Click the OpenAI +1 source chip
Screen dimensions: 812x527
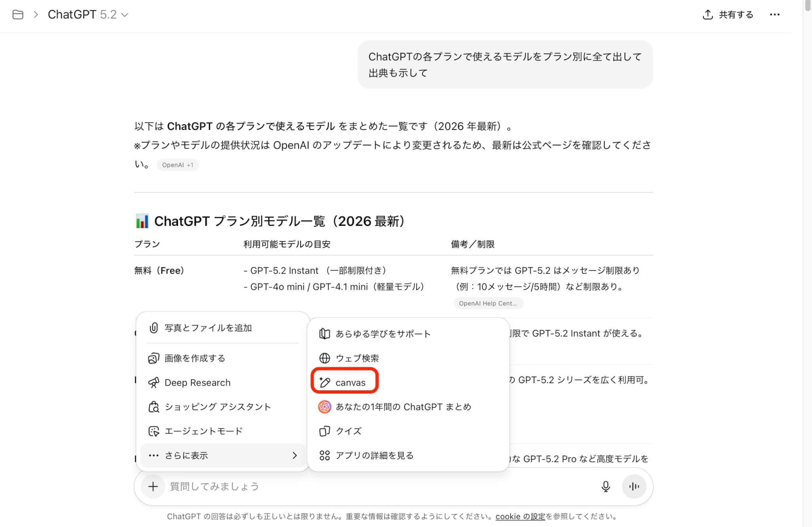pos(177,165)
